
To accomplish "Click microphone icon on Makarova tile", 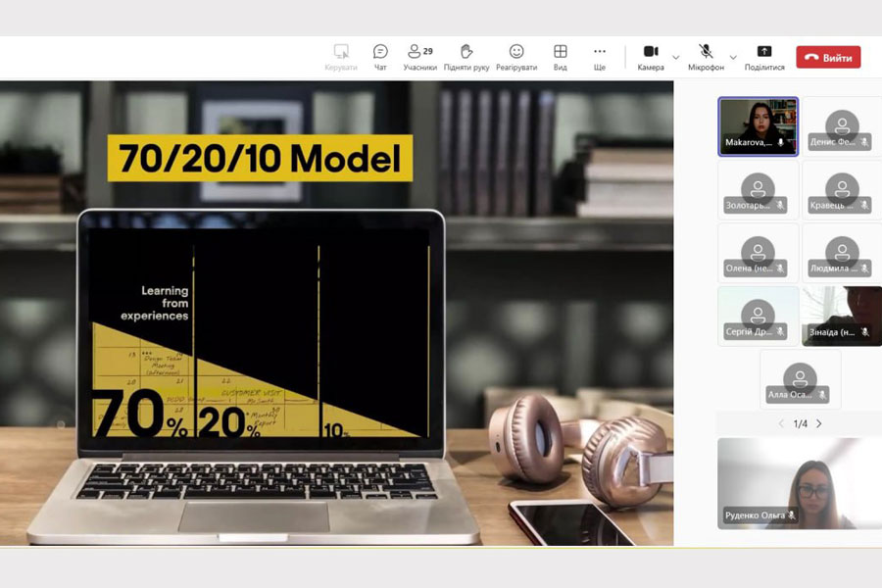I will point(781,142).
